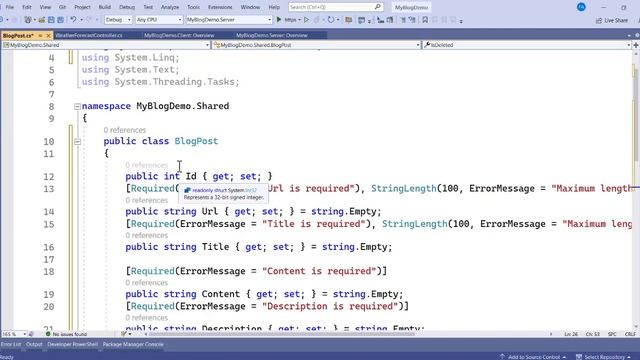Click the uncomment selection toolbar icon

click(x=412, y=20)
